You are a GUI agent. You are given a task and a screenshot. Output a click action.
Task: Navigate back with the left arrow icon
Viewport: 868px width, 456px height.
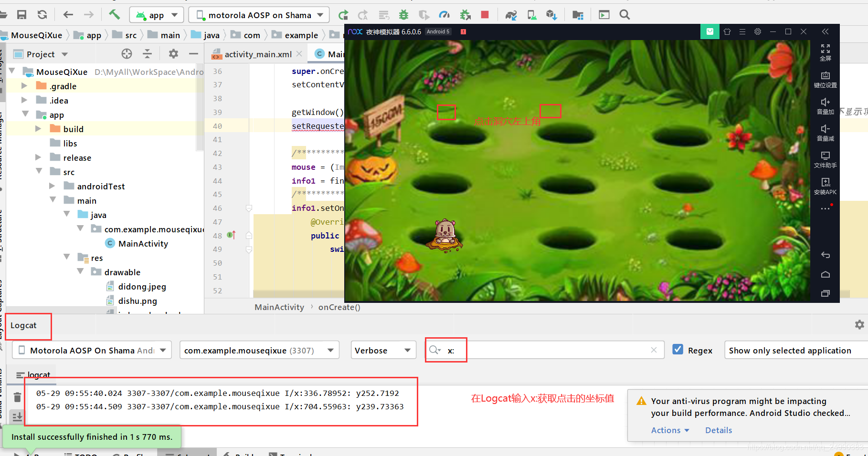pos(68,15)
